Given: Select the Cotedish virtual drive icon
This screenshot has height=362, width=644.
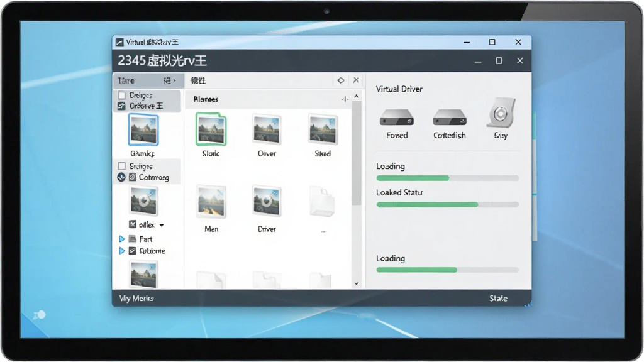Looking at the screenshot, I should click(449, 118).
